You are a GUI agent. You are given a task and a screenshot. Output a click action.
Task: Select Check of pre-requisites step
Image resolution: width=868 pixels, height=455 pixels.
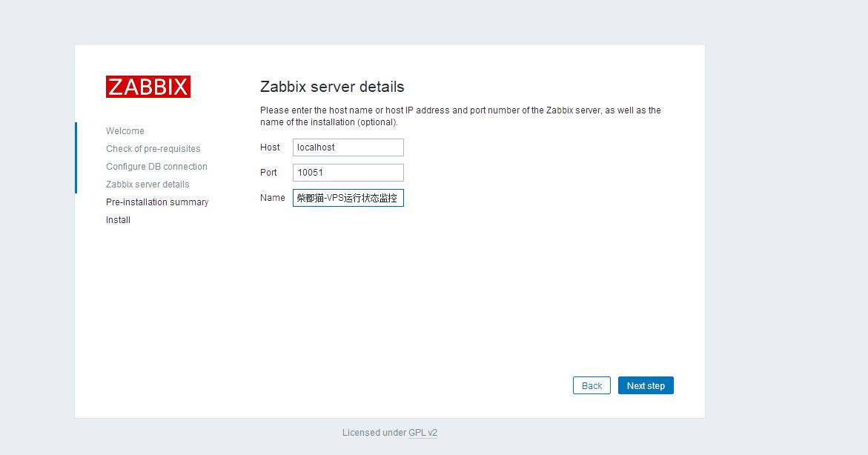pos(153,149)
